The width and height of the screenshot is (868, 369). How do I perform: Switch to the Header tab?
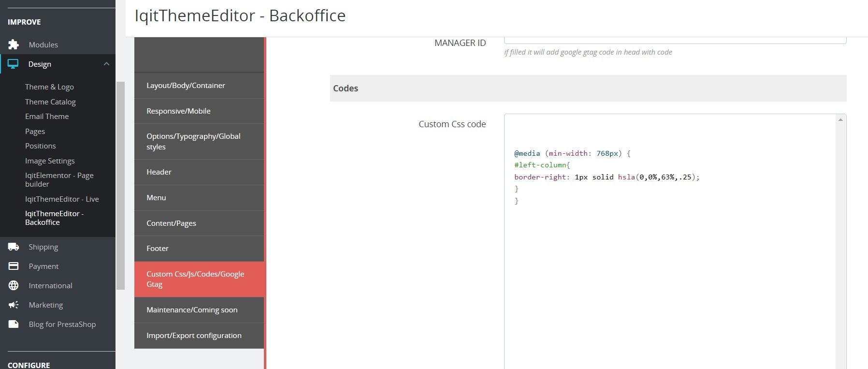[199, 172]
